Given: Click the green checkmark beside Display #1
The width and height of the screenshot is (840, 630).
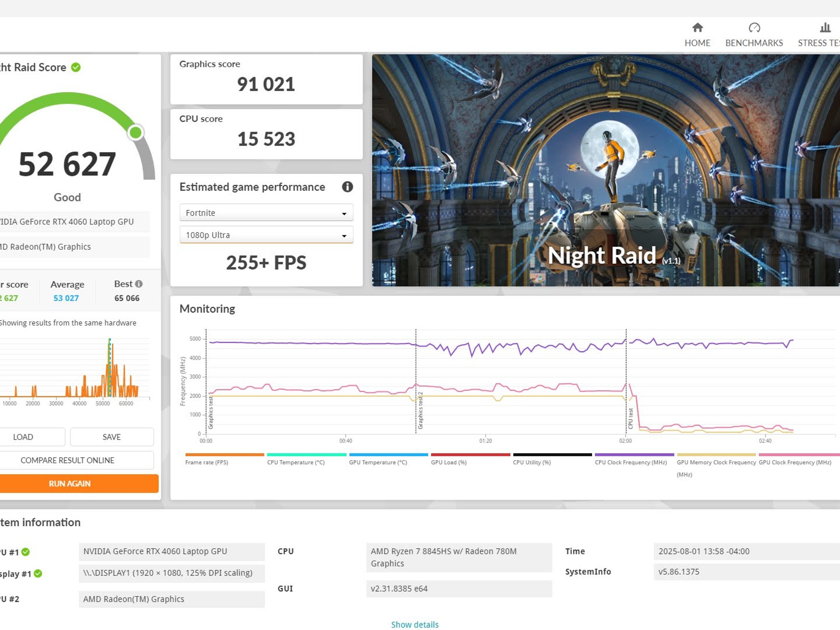Looking at the screenshot, I should click(37, 573).
